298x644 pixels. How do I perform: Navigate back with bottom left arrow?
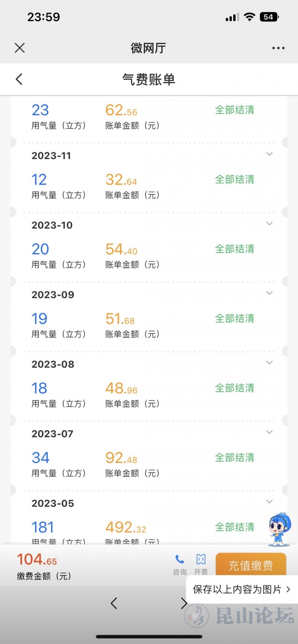tap(114, 603)
